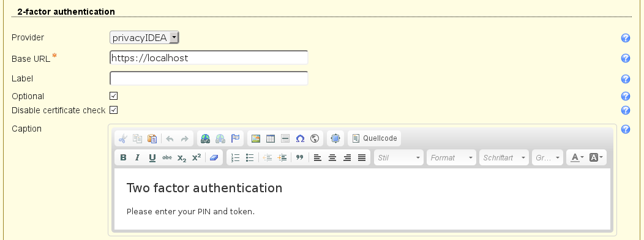The width and height of the screenshot is (644, 240).
Task: Open the Stil style dropdown
Action: [399, 157]
